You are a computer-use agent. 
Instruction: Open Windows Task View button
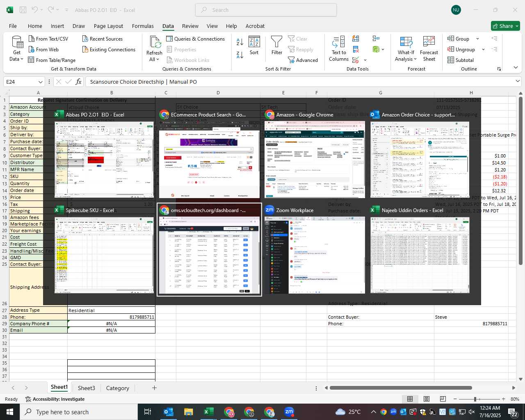(148, 412)
